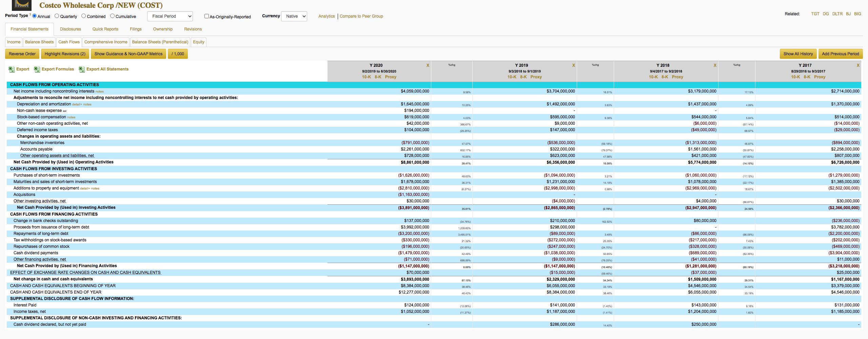The height and width of the screenshot is (339, 868).
Task: Click the Reverse Order button
Action: (22, 54)
